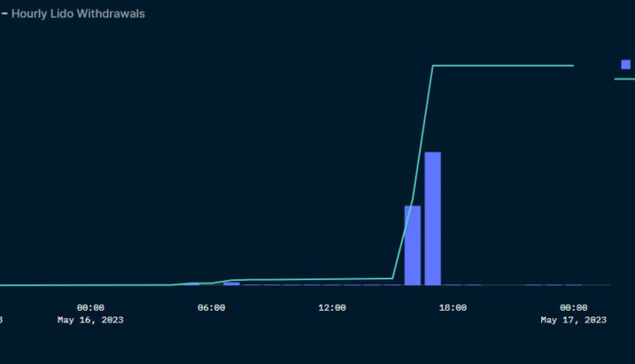Click the dash before the chart title
Image resolution: width=635 pixels, height=364 pixels.
4,14
